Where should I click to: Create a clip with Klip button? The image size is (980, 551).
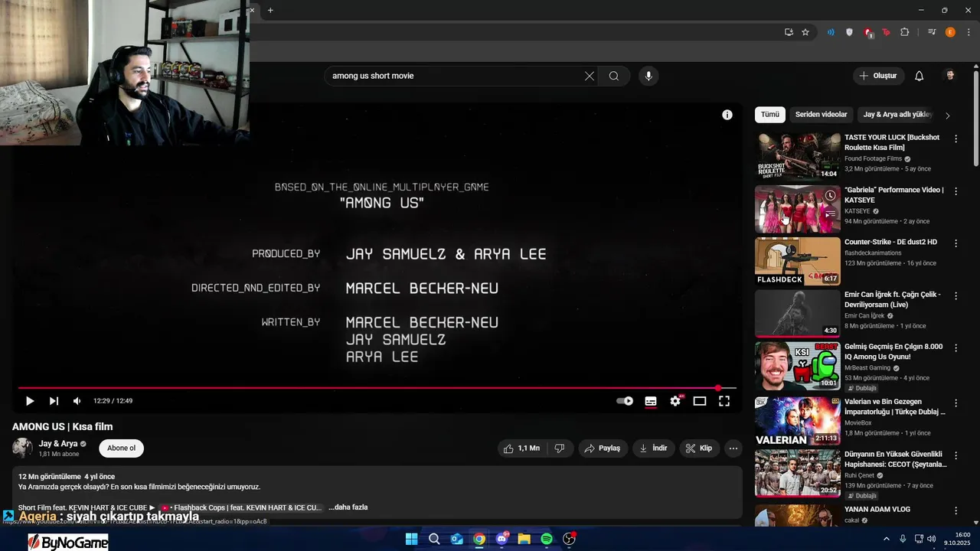point(699,448)
